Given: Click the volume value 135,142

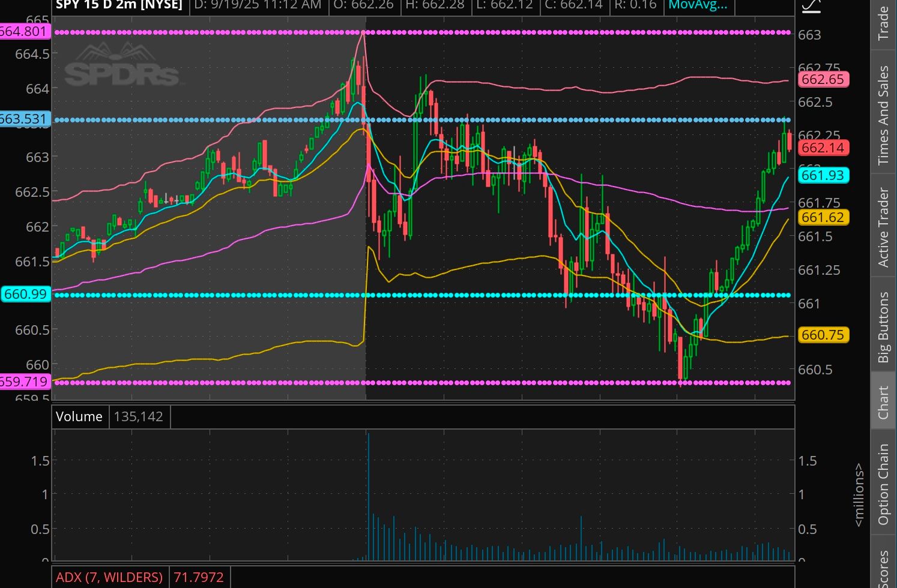Looking at the screenshot, I should click(x=139, y=416).
